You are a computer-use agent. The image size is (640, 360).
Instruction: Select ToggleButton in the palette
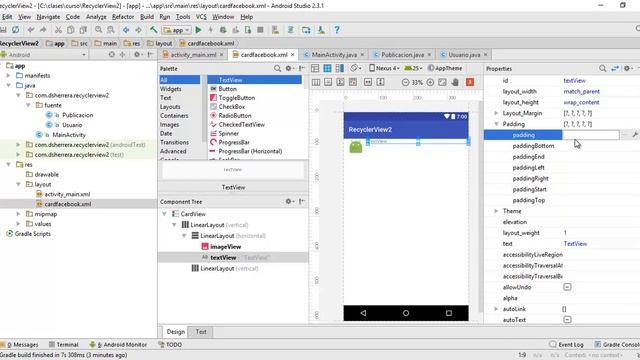pyautogui.click(x=237, y=98)
